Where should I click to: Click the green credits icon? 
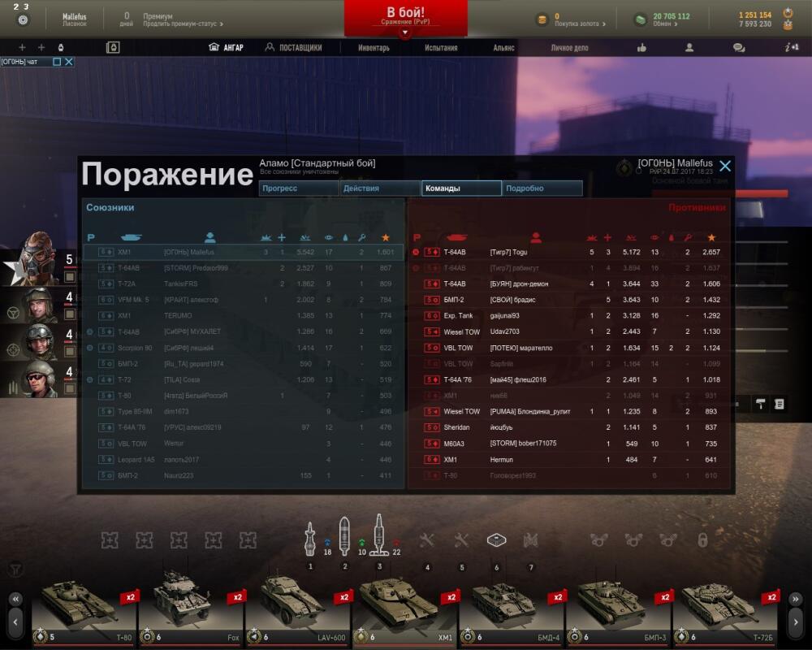point(641,20)
